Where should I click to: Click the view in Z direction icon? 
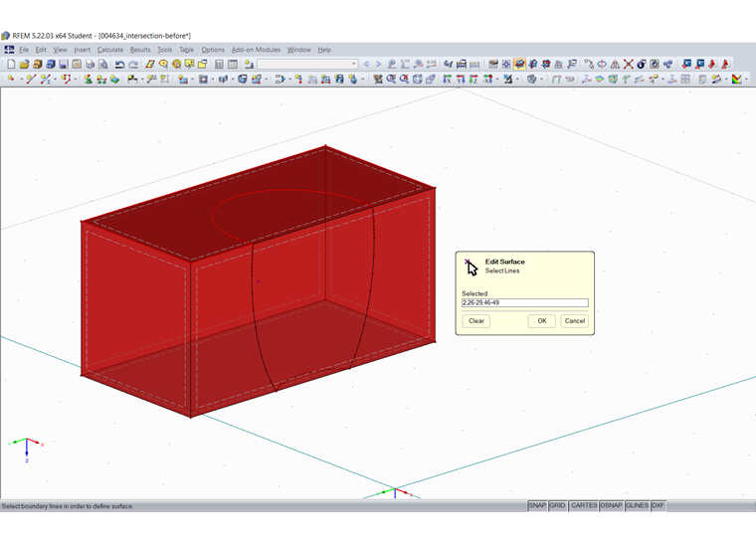point(473,79)
